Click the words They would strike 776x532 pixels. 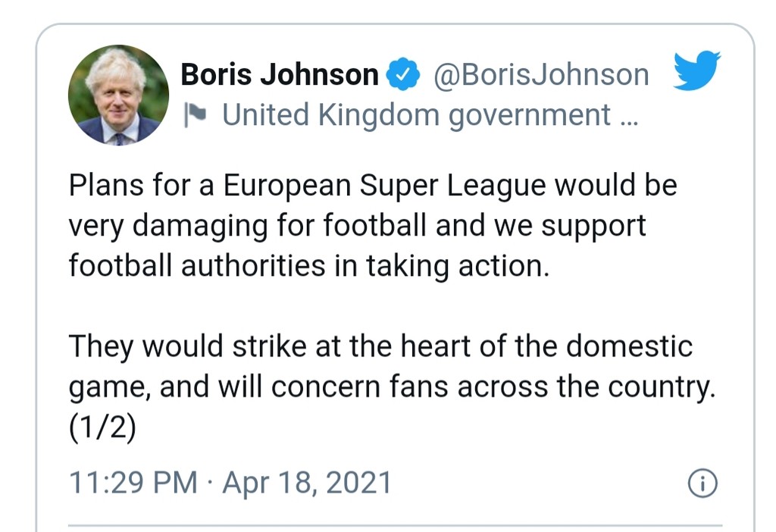187,346
